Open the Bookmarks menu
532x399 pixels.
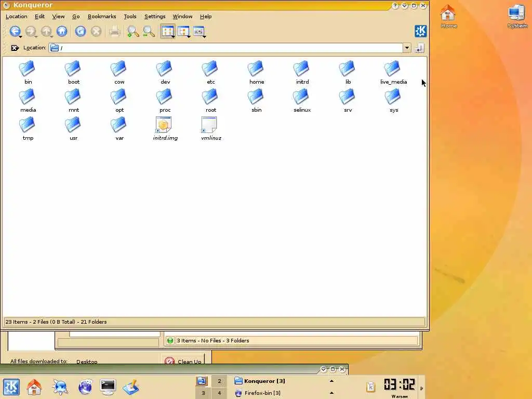point(102,16)
